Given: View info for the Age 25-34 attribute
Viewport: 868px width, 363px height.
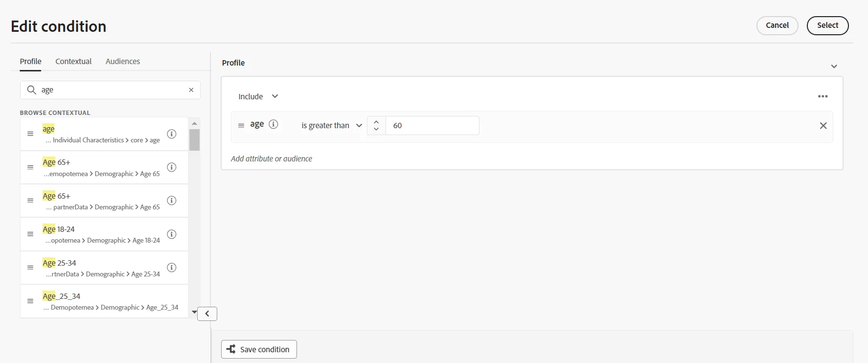Looking at the screenshot, I should 172,268.
